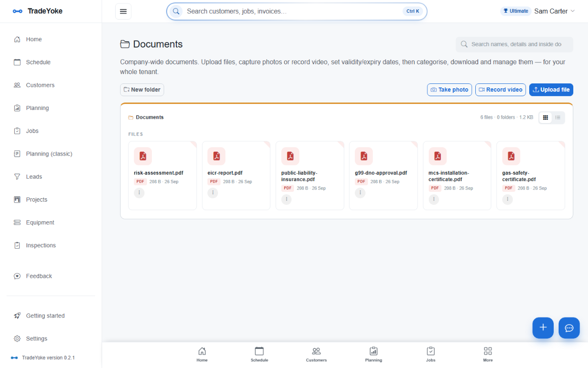Screen dimensions: 588x368
Task: Click the TradeYoke logo icon
Action: coord(18,11)
